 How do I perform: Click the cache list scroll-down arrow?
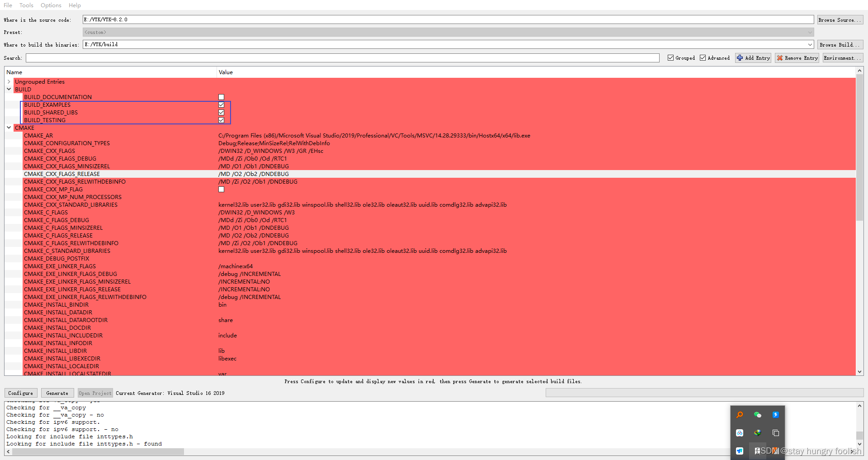point(859,372)
